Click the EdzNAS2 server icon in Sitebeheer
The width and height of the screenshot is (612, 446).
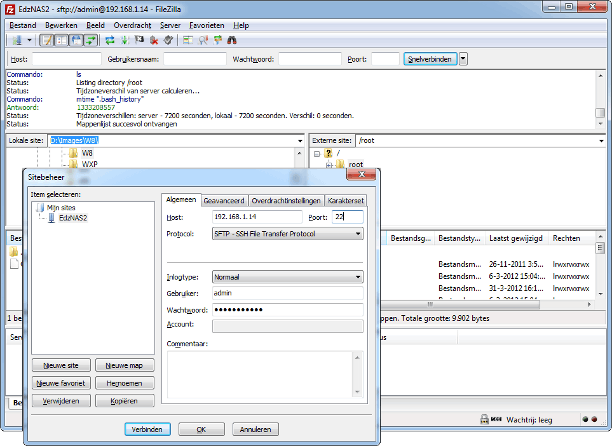(51, 218)
